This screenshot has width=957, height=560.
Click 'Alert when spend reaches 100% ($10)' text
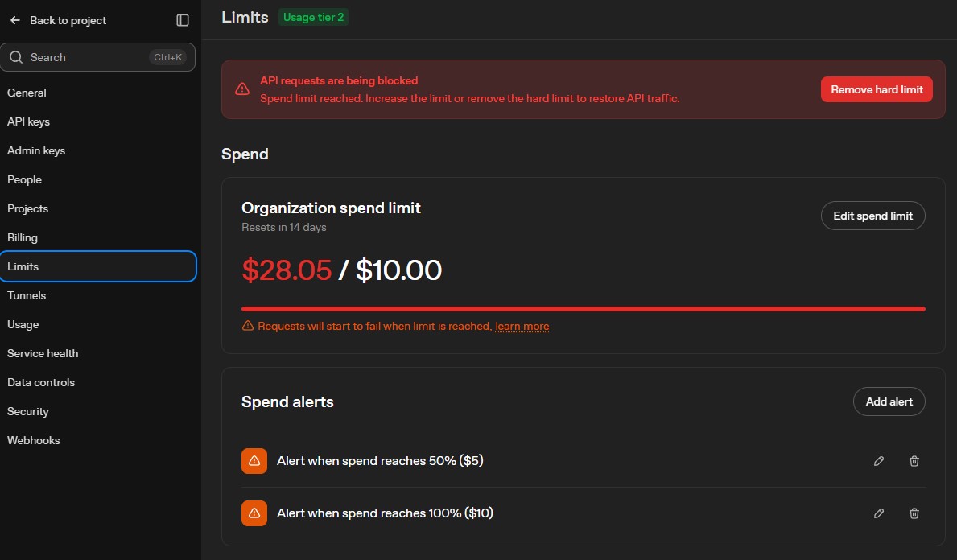[385, 513]
